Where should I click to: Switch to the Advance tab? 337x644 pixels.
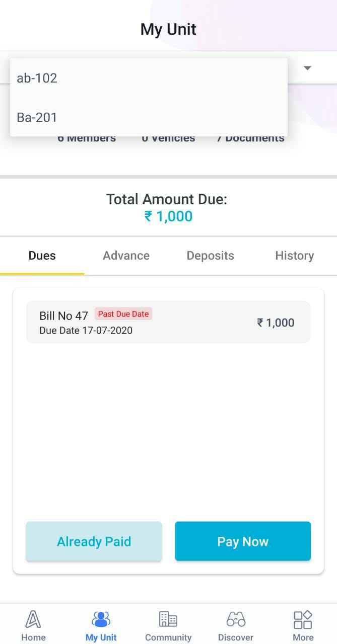tap(126, 256)
